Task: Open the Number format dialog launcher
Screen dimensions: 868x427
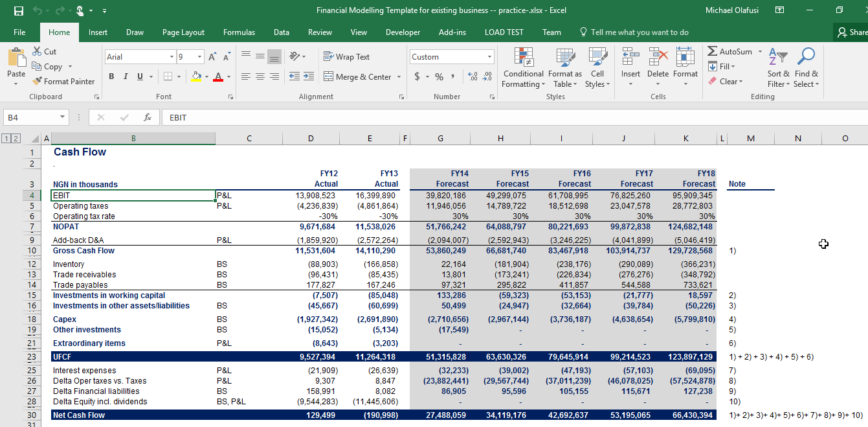Action: point(491,97)
